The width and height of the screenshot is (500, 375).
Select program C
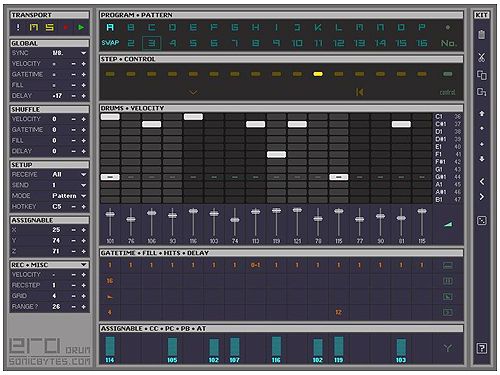coord(152,27)
